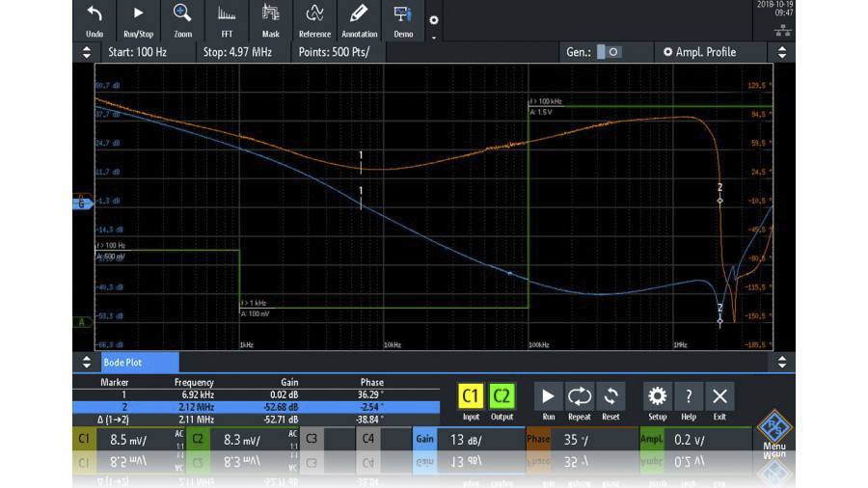The width and height of the screenshot is (868, 488).
Task: Open the Menu in bottom corner
Action: click(x=774, y=432)
